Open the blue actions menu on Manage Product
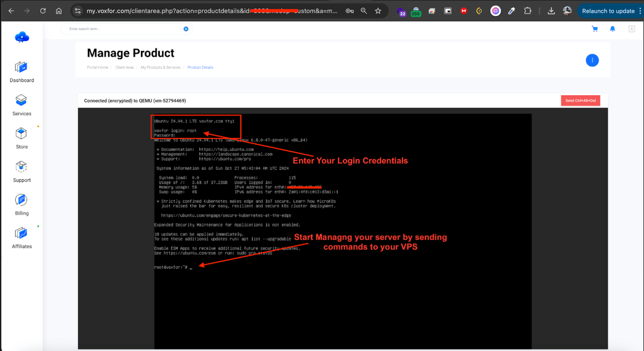This screenshot has width=644, height=351. (x=592, y=60)
